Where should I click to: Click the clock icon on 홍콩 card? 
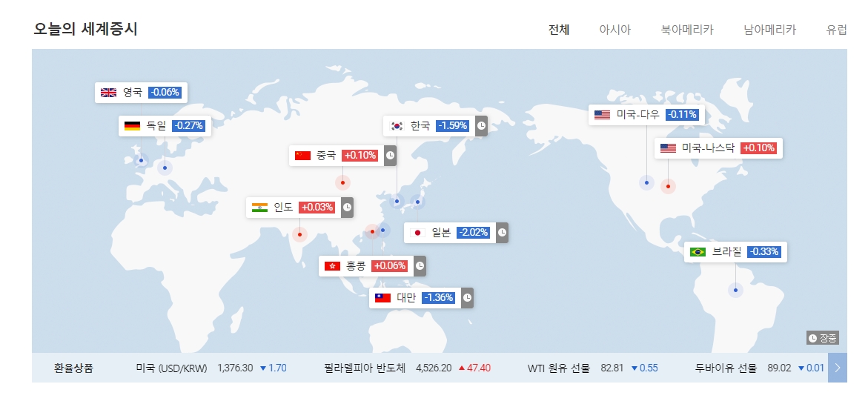(420, 266)
